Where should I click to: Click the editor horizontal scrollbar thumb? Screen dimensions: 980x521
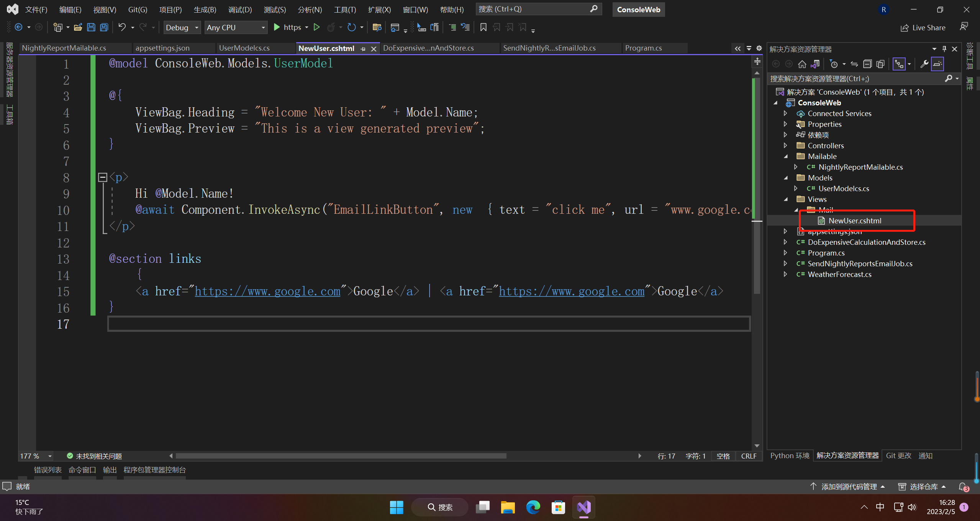[x=341, y=456]
